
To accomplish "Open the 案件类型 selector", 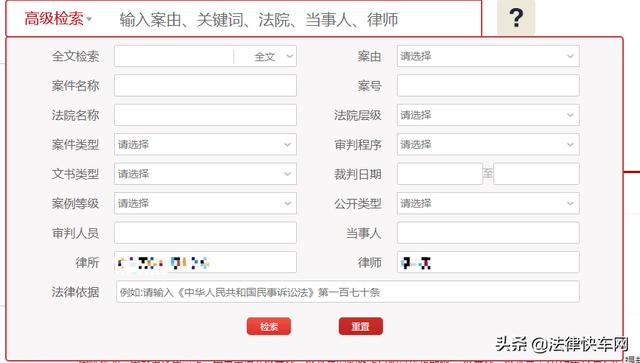I will pos(205,145).
